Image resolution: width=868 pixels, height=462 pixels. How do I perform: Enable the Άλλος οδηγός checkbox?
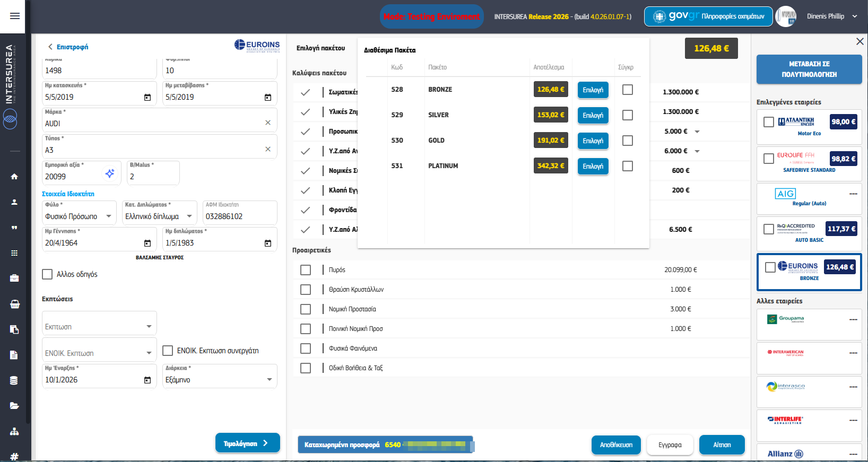(47, 274)
